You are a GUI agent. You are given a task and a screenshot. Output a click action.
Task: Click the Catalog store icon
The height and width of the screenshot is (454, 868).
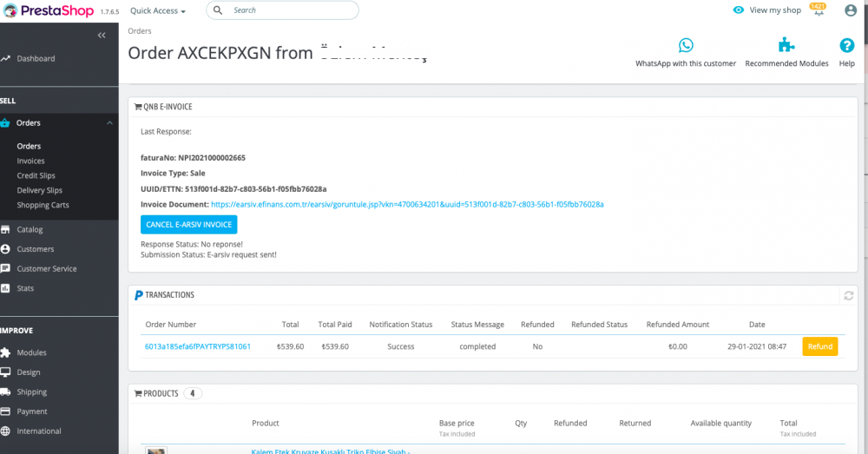point(5,229)
